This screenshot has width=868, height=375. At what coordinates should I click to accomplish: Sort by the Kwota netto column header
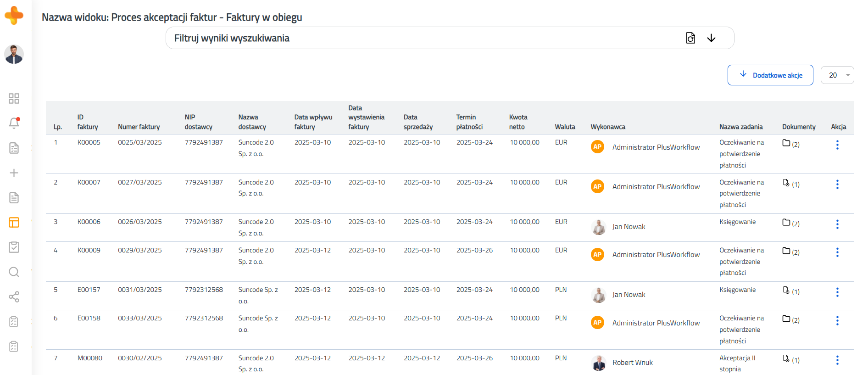(x=518, y=122)
